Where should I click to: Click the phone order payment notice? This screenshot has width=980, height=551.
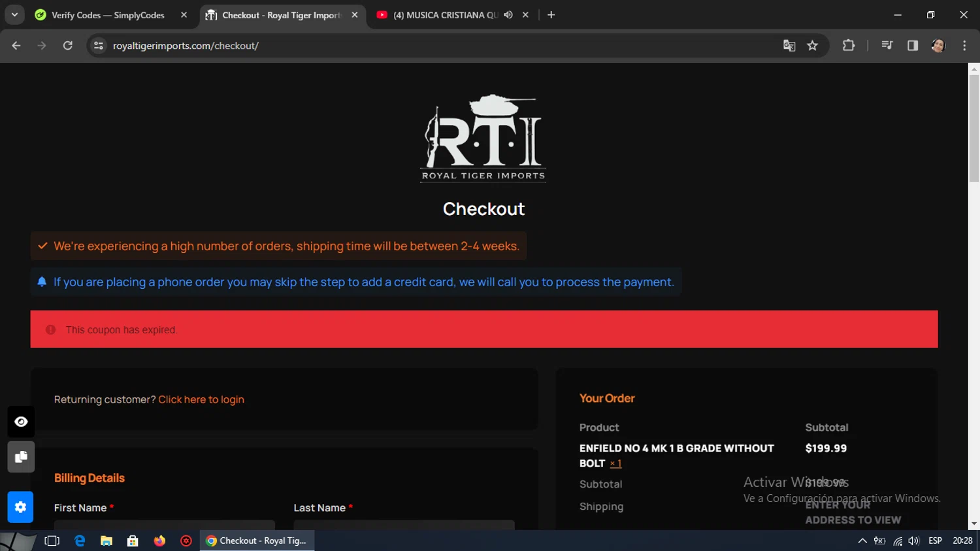coord(356,282)
